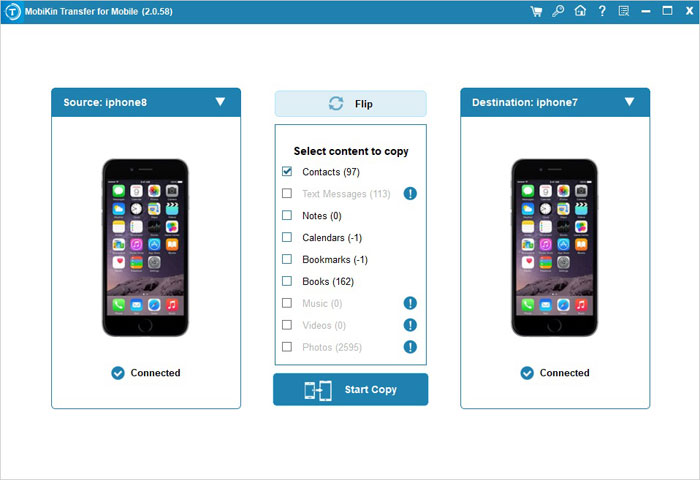
Task: Open the question mark help icon
Action: pyautogui.click(x=602, y=11)
